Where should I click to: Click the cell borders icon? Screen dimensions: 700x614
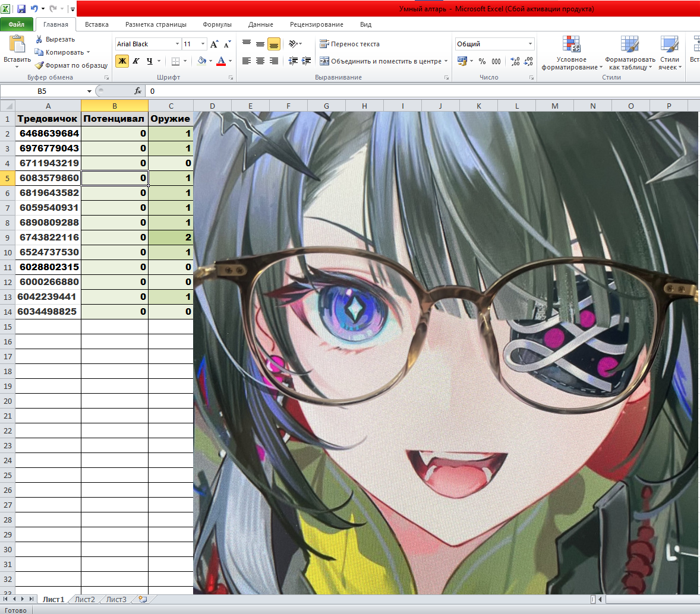[x=175, y=61]
